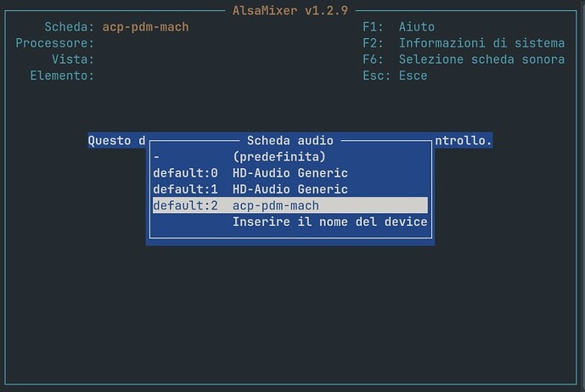Choose HD-Audio Generic at default:1
Image resolution: width=585 pixels, height=392 pixels.
coord(290,189)
